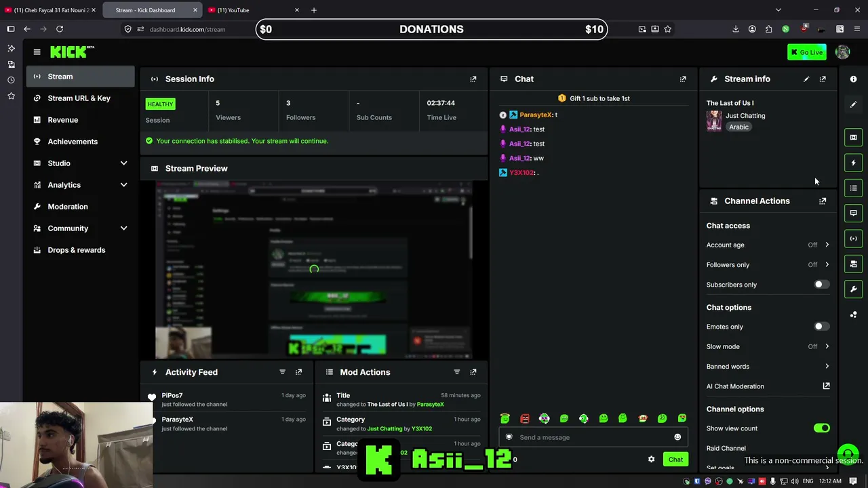This screenshot has width=868, height=488.
Task: Click the Kick logo
Action: coord(72,52)
